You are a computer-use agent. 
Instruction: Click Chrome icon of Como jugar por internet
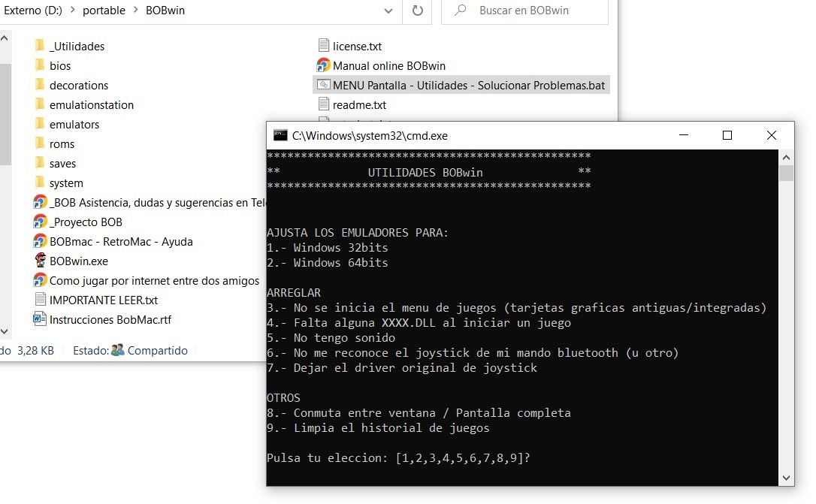(x=40, y=280)
